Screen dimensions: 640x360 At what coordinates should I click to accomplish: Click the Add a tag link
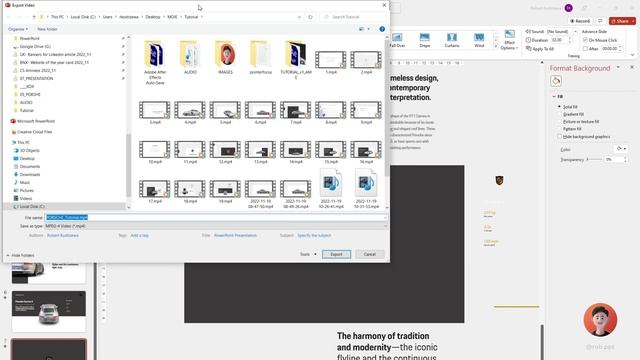pos(140,236)
